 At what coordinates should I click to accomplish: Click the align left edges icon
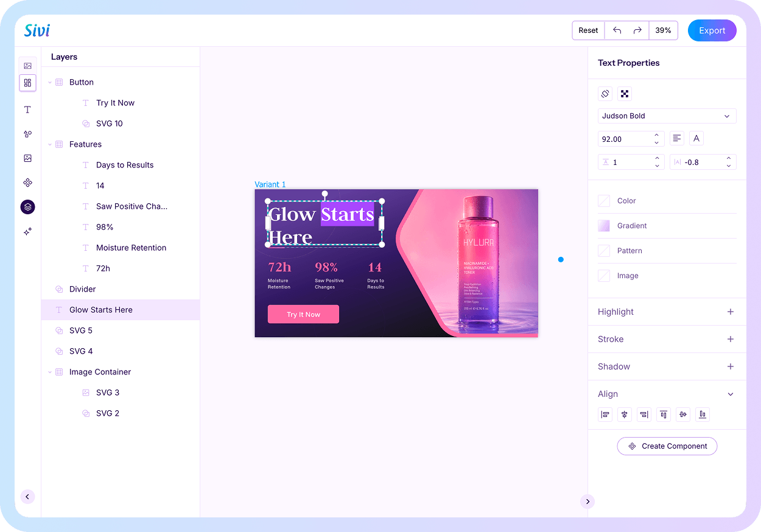click(x=605, y=415)
